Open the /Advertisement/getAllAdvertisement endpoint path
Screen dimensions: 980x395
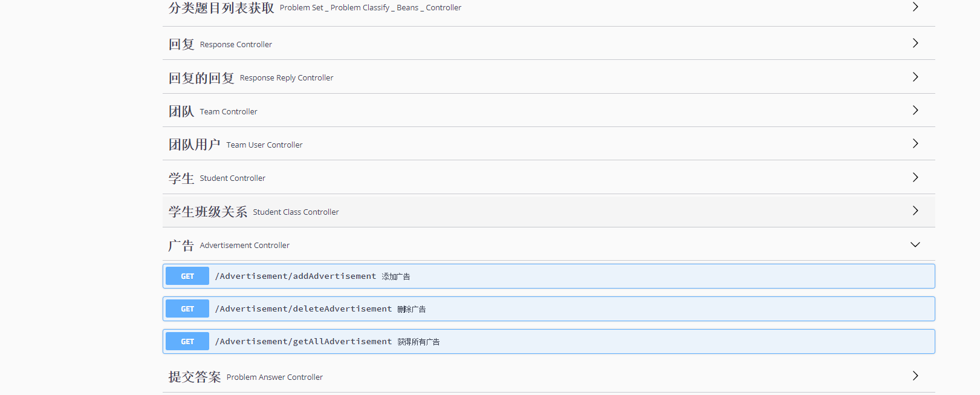(x=303, y=341)
